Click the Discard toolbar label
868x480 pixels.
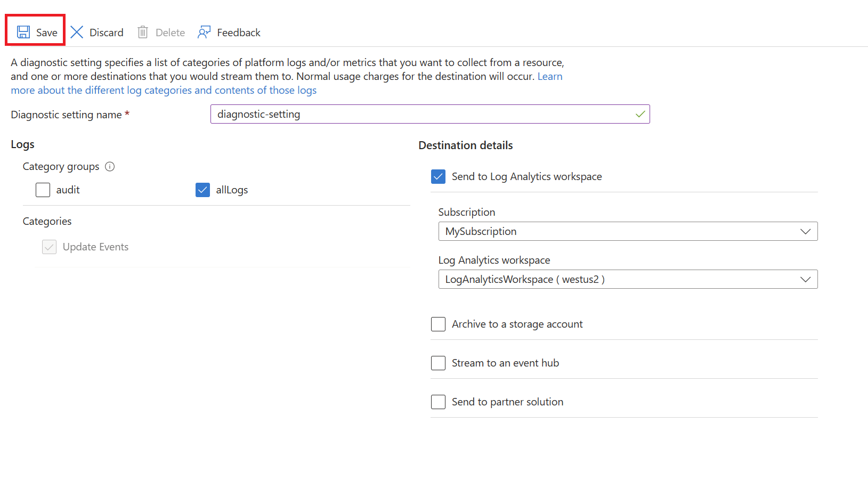(107, 32)
